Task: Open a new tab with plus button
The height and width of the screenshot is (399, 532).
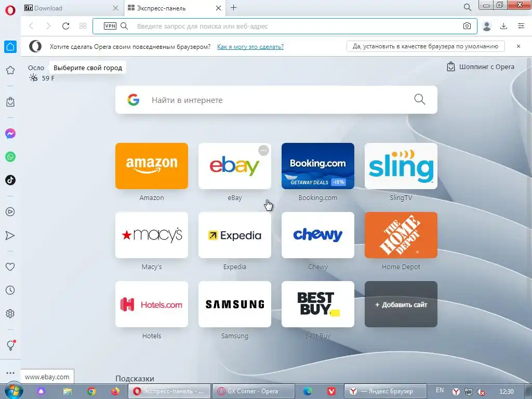Action: (233, 7)
